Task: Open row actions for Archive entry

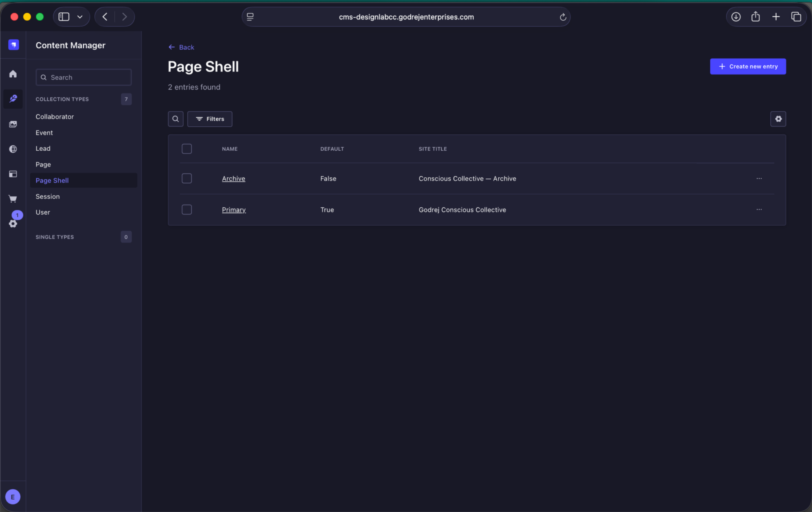Action: click(x=759, y=178)
